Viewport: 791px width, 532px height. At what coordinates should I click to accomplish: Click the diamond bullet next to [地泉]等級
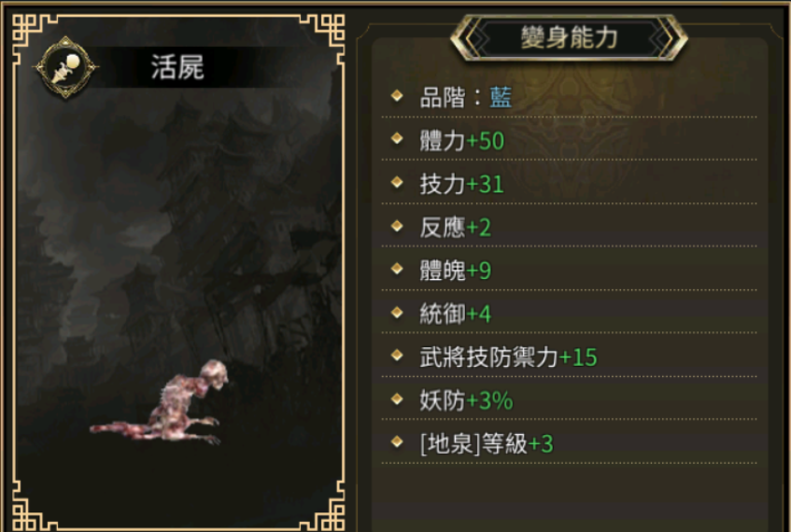pyautogui.click(x=397, y=442)
